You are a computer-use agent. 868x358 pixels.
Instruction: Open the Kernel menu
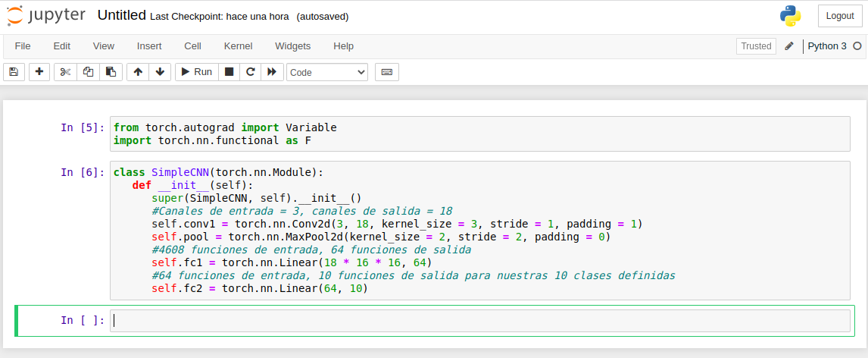(238, 46)
